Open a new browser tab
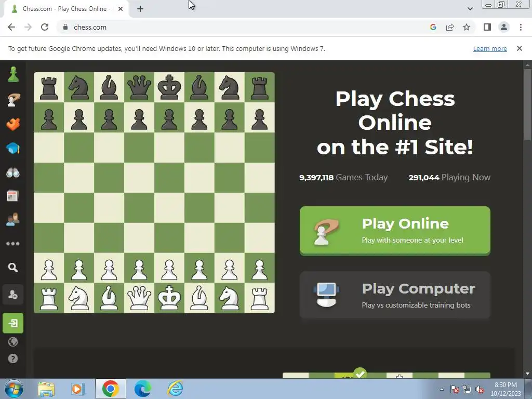Viewport: 532px width, 399px height. (140, 9)
